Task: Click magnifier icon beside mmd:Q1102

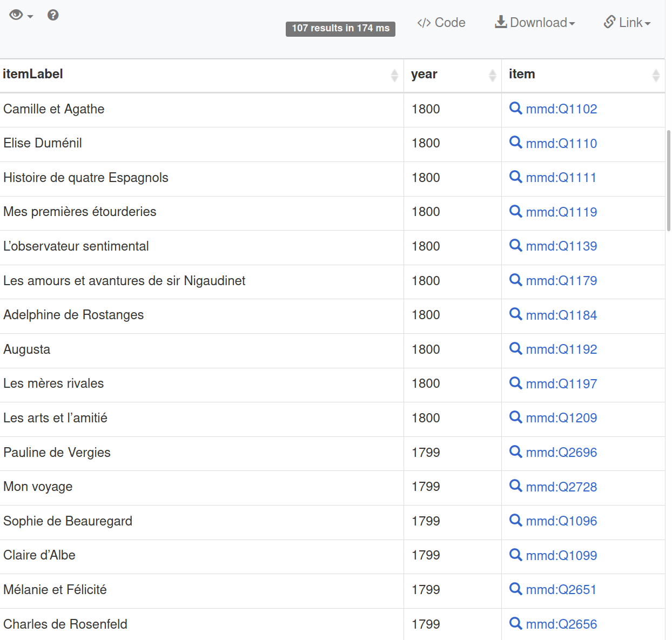Action: [x=515, y=108]
